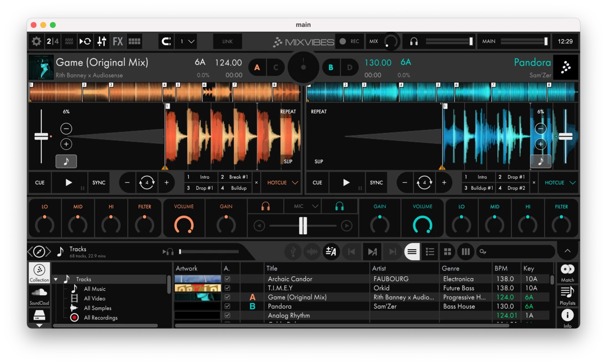Switch to columns view icon

[465, 252]
